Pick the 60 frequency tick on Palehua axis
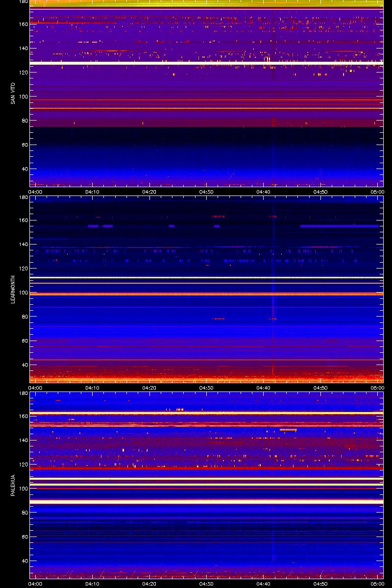The height and width of the screenshot is (588, 392). coord(24,537)
